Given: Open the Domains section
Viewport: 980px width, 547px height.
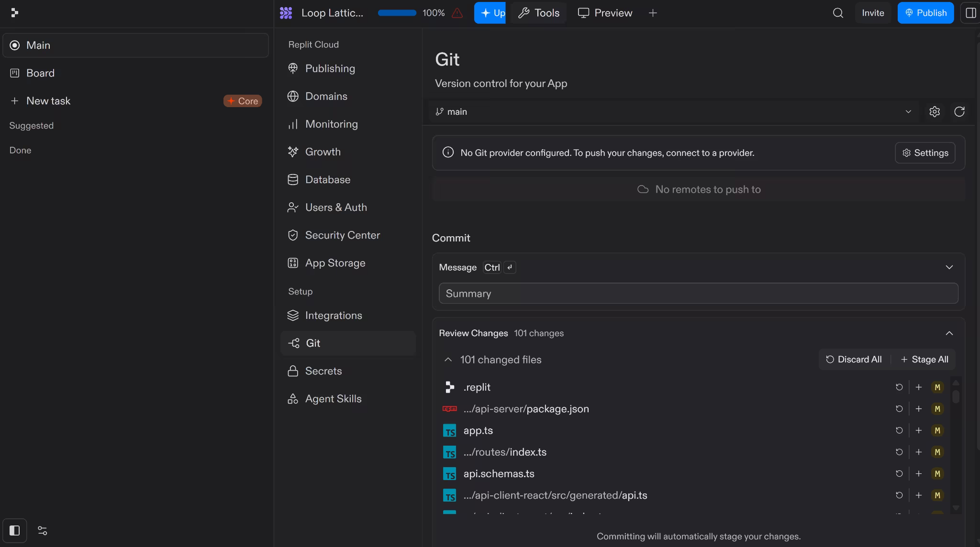Looking at the screenshot, I should (348, 96).
